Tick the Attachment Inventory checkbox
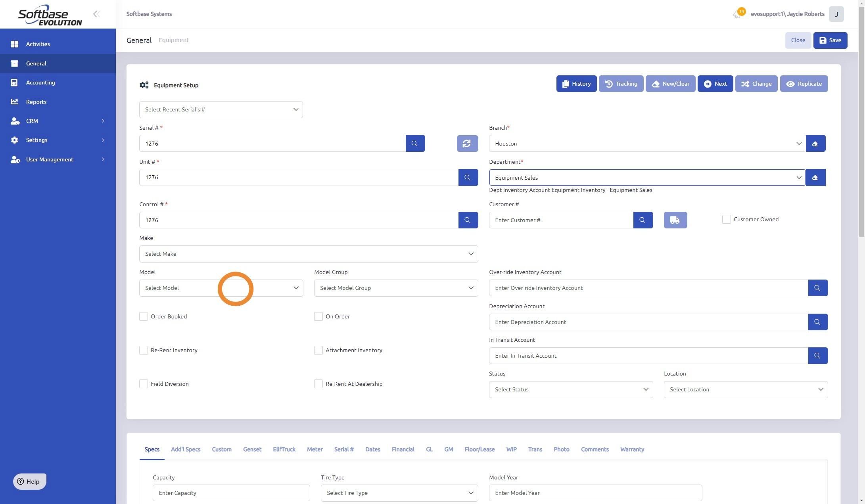Viewport: 865px width, 504px height. pyautogui.click(x=318, y=350)
